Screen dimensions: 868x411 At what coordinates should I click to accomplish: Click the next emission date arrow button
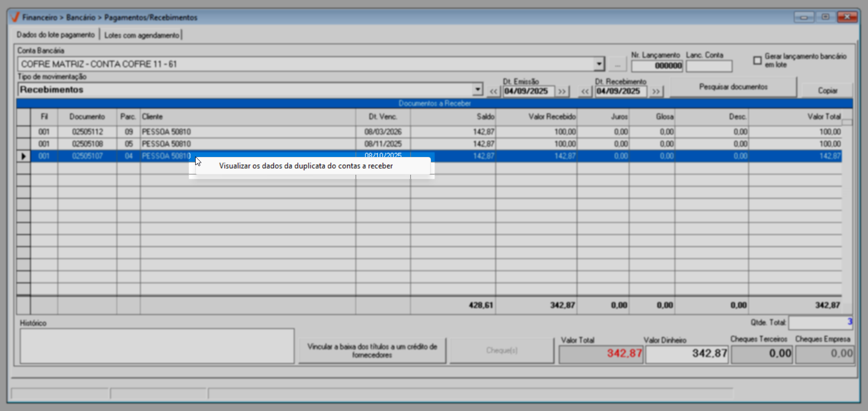[x=562, y=91]
